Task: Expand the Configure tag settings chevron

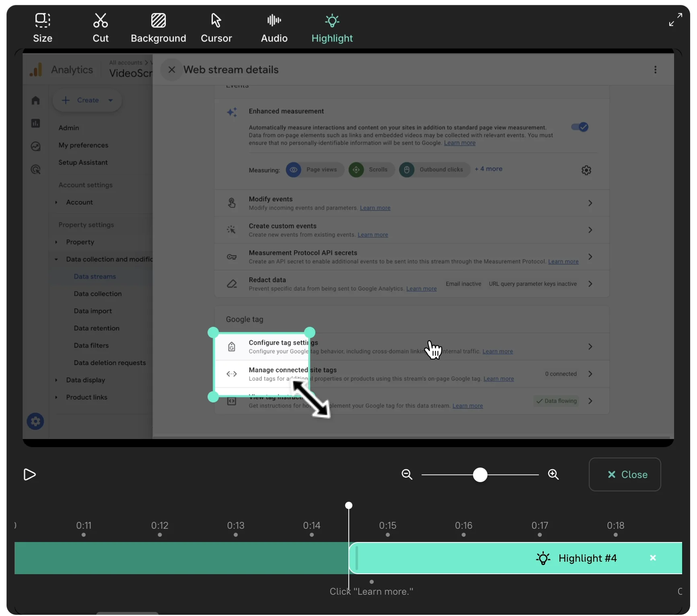Action: (x=590, y=347)
